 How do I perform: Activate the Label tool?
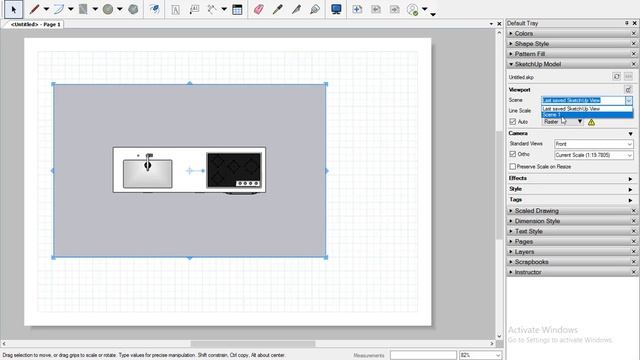pyautogui.click(x=194, y=9)
